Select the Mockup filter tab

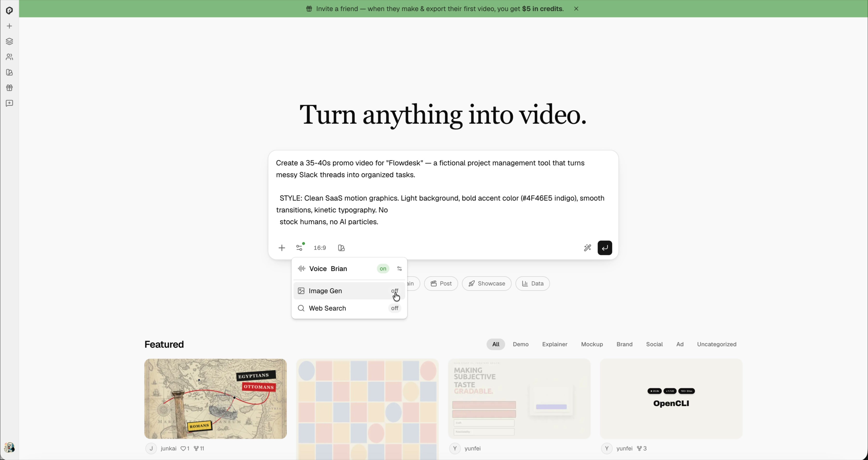tap(592, 344)
